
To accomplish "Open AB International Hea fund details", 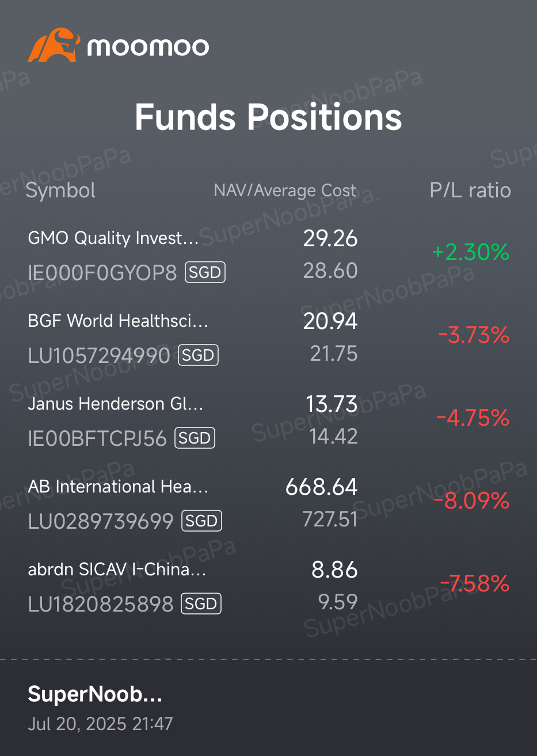I will pos(118,487).
